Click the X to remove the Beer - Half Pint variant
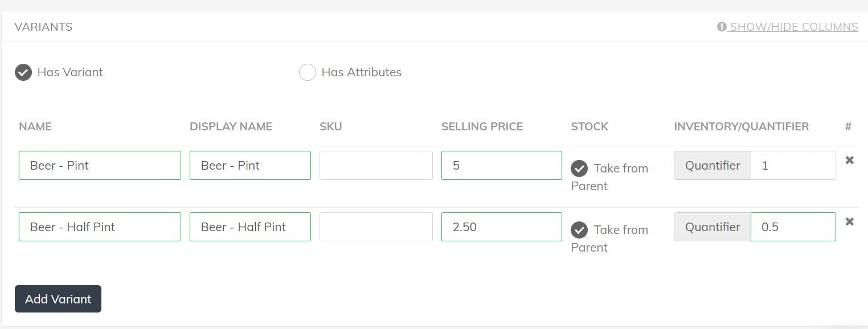Image resolution: width=868 pixels, height=329 pixels. tap(849, 221)
